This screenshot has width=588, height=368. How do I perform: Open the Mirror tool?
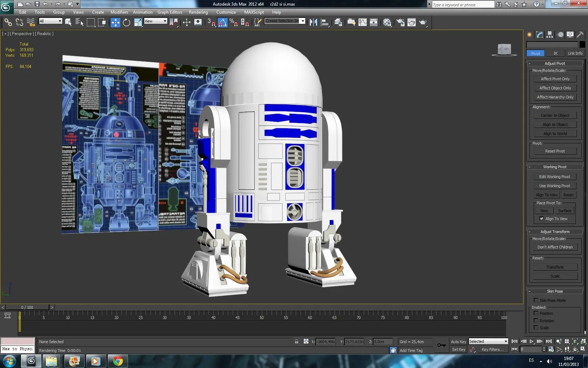point(313,22)
